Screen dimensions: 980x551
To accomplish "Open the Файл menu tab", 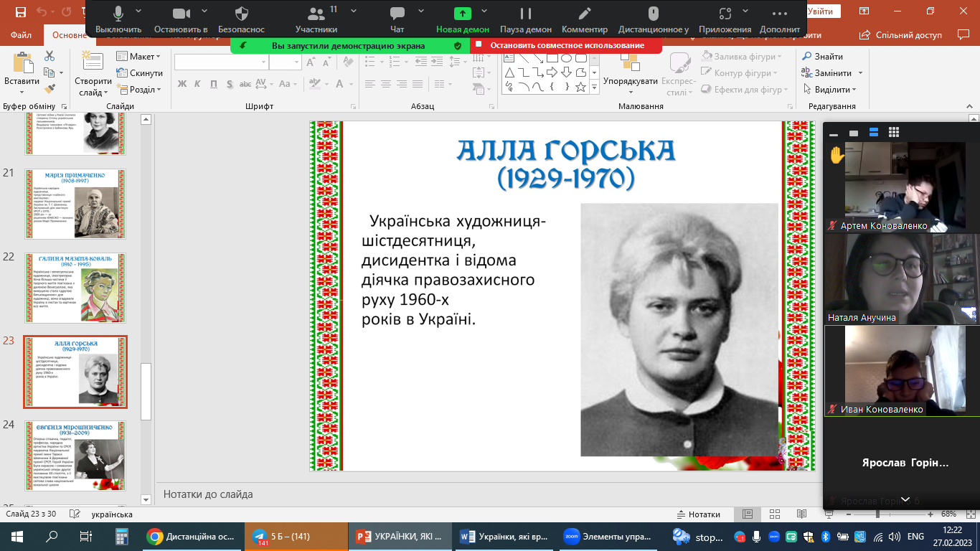I will (22, 34).
